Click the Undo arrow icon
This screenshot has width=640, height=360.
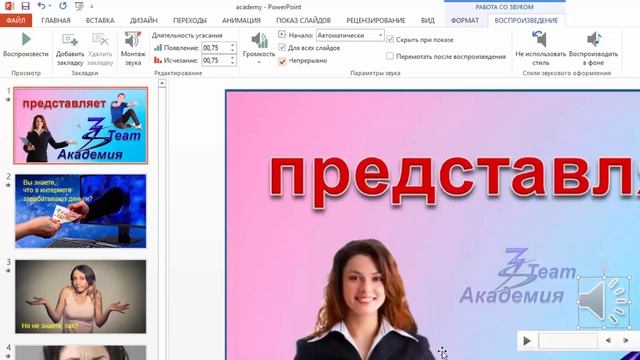[x=41, y=6]
